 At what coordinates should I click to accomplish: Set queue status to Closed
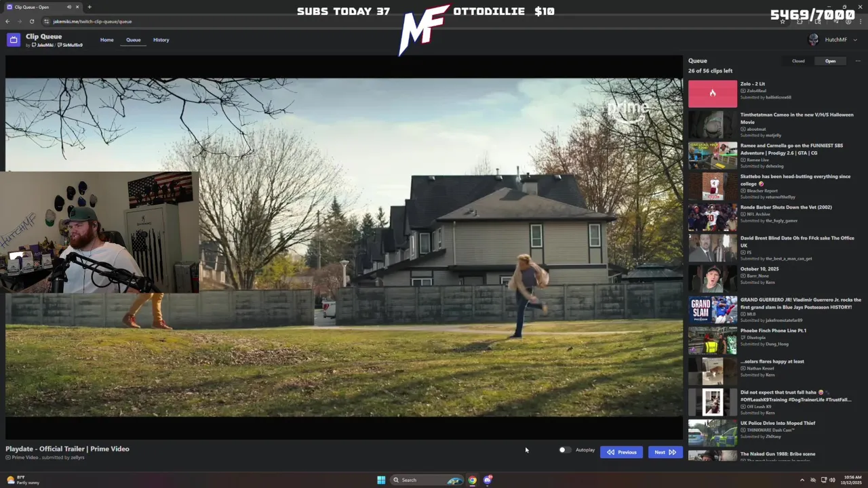point(798,61)
